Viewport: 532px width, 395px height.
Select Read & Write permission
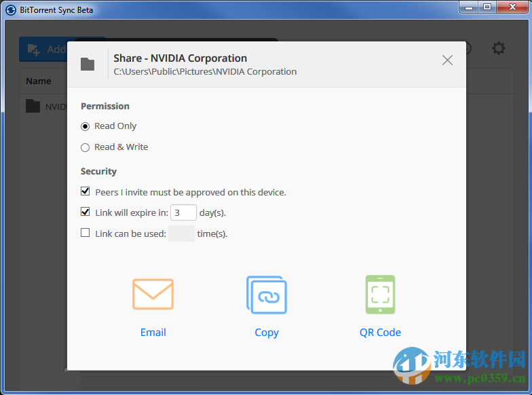tap(85, 148)
